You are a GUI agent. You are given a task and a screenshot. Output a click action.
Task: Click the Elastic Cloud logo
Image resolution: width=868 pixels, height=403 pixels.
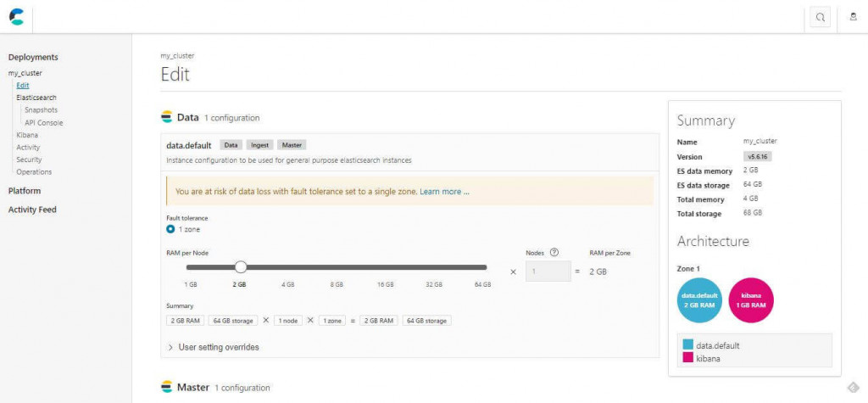point(17,17)
